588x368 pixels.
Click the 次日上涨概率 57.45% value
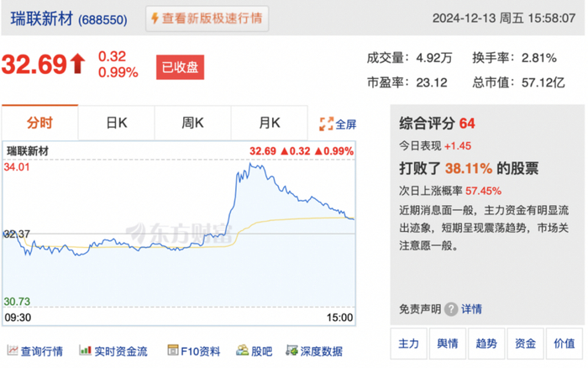(x=483, y=191)
